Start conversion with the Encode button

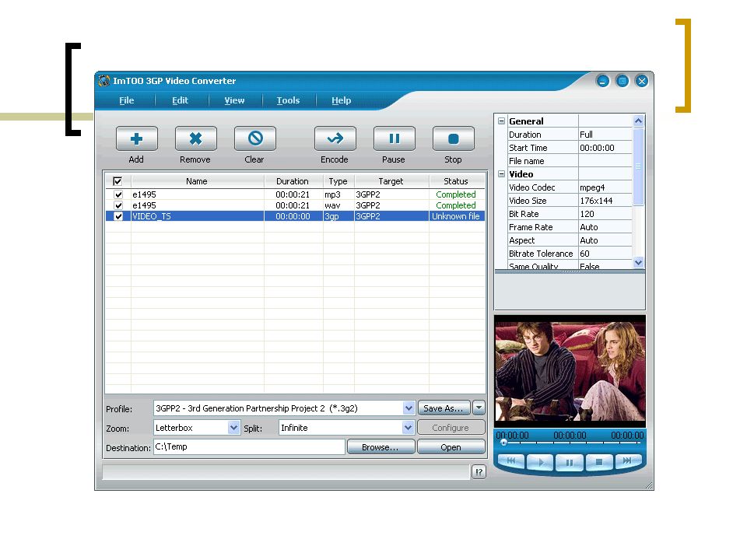(335, 138)
